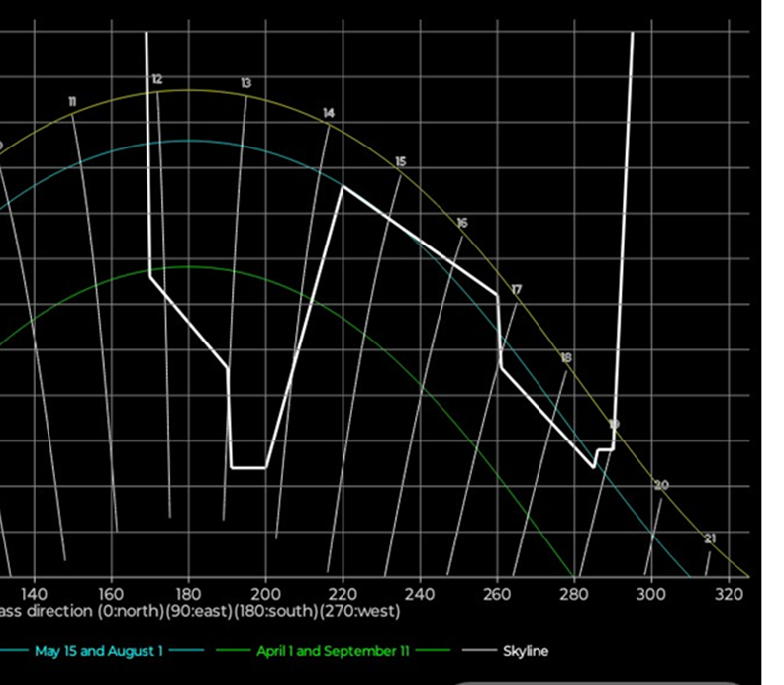Toggle the Skyline legend entry
This screenshot has height=685, width=784.
coord(525,651)
